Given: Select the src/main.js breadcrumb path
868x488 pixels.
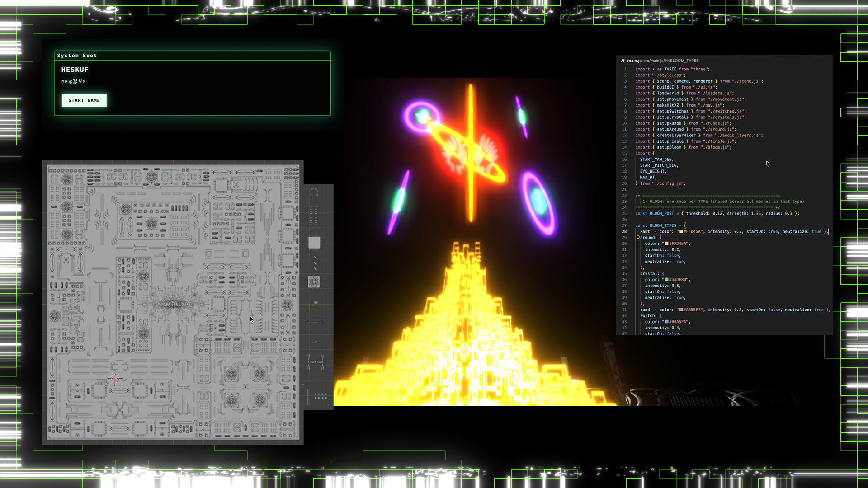Looking at the screenshot, I should (654, 61).
